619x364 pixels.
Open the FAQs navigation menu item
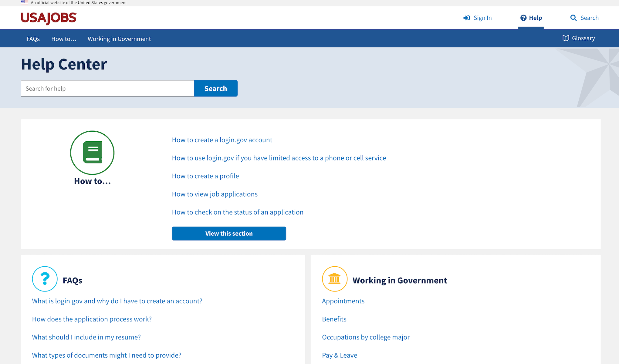click(32, 38)
